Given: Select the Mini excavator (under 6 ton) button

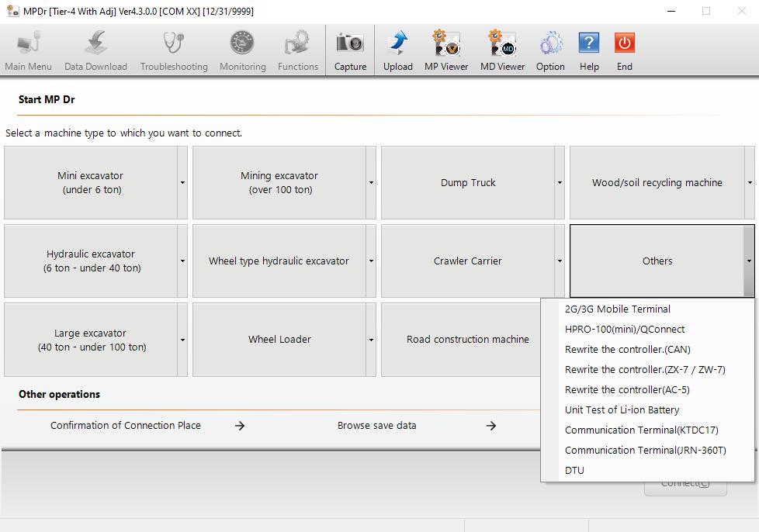Looking at the screenshot, I should pyautogui.click(x=91, y=183).
